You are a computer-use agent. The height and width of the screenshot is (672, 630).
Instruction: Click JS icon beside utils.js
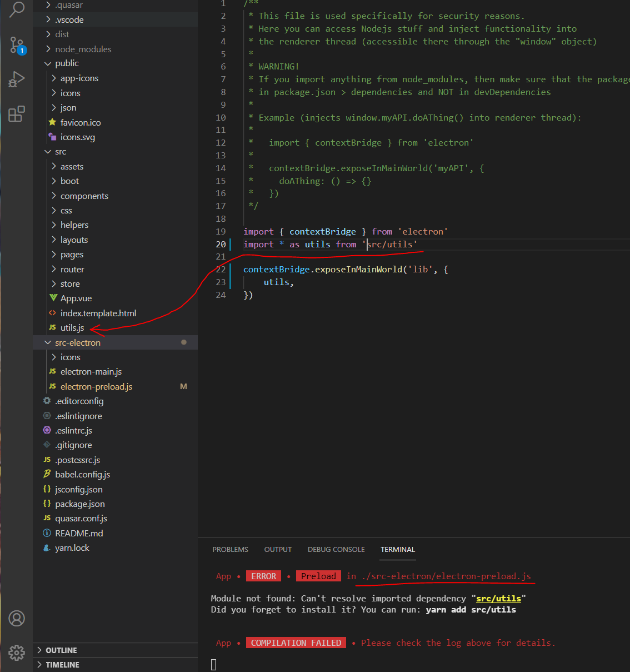point(53,327)
